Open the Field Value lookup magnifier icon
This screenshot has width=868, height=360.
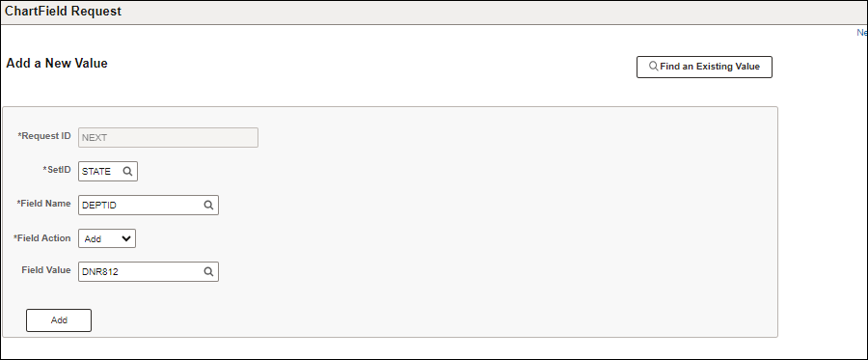208,272
